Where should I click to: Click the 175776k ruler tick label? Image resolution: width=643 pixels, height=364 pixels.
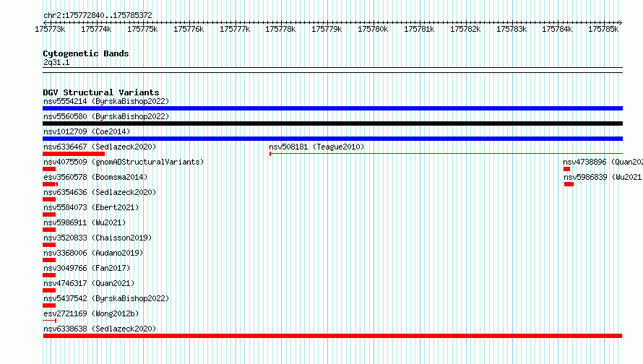click(189, 29)
